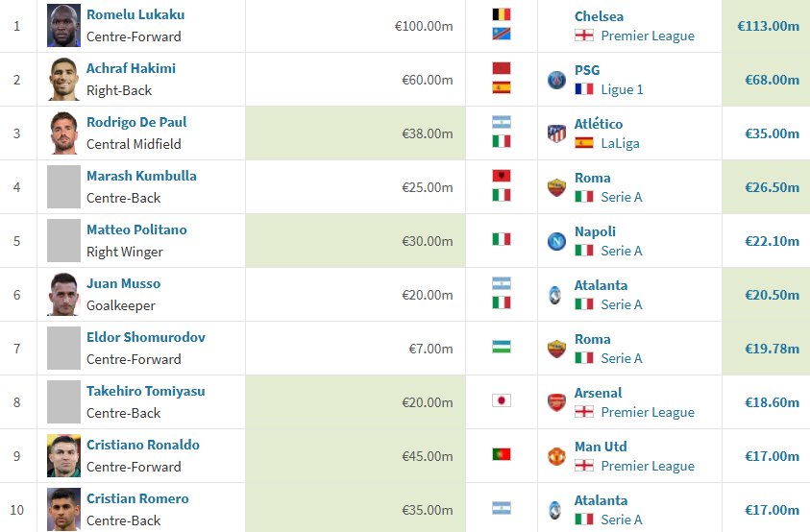
Task: Select the Chelsea club link
Action: [599, 16]
